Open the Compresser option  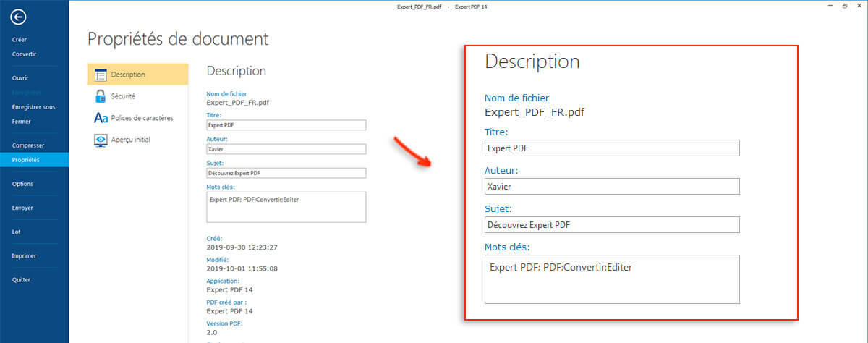28,145
